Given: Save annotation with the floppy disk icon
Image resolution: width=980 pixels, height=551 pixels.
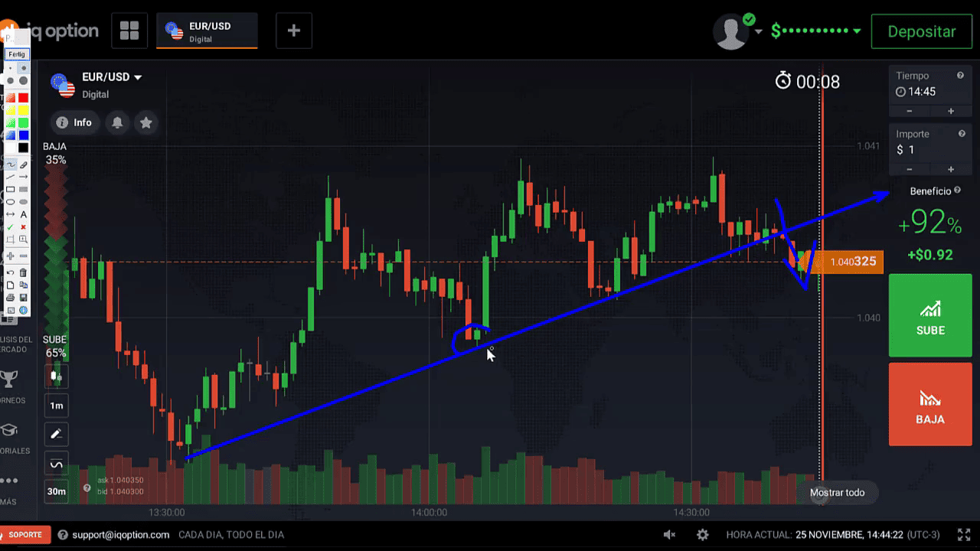Looking at the screenshot, I should click(24, 297).
